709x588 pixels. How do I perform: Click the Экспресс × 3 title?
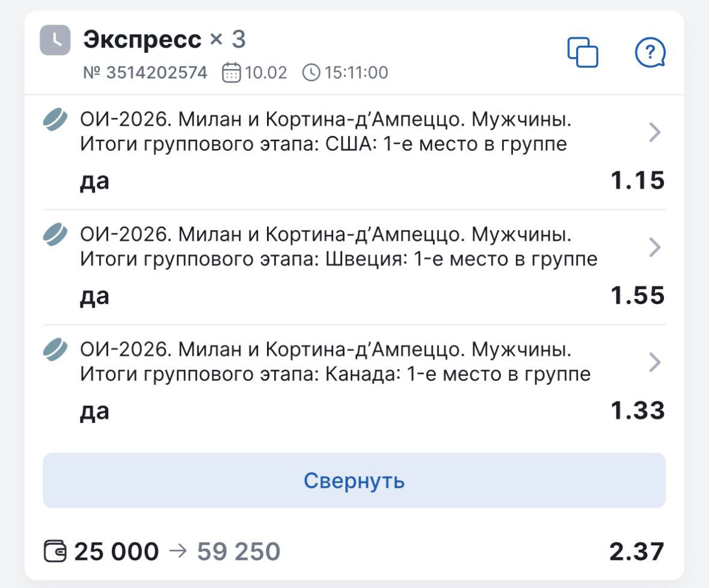click(164, 40)
